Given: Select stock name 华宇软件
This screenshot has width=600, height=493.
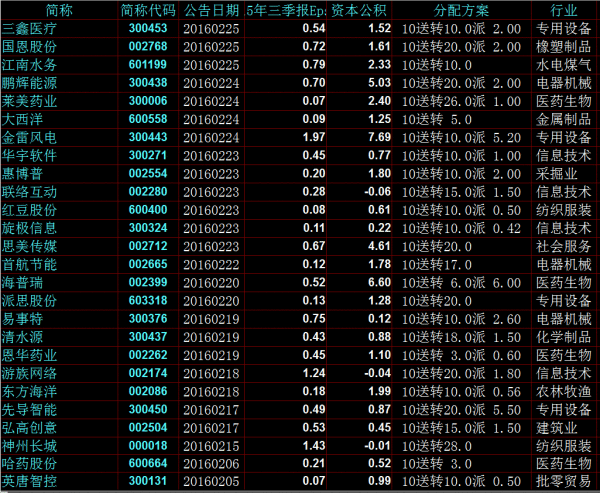Looking at the screenshot, I should click(x=29, y=155).
